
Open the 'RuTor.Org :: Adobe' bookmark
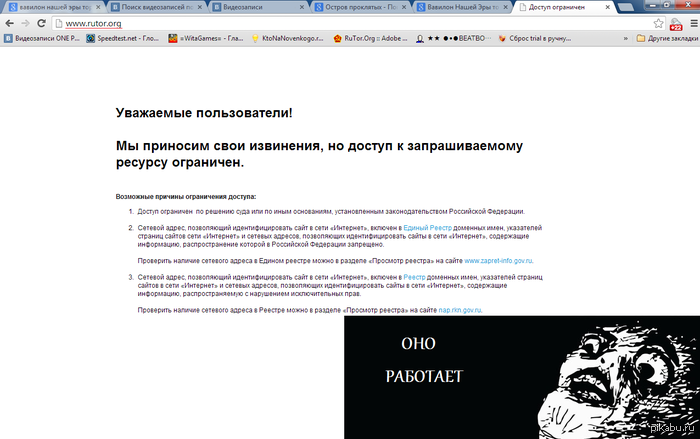[371, 38]
